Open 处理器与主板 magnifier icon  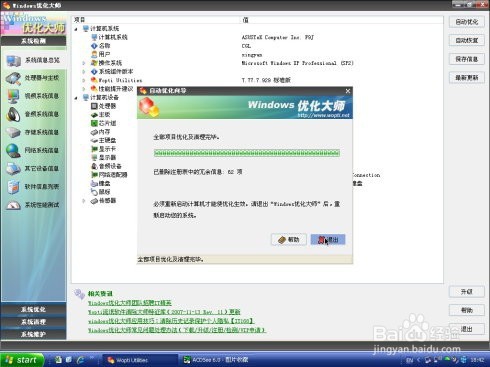(x=13, y=78)
